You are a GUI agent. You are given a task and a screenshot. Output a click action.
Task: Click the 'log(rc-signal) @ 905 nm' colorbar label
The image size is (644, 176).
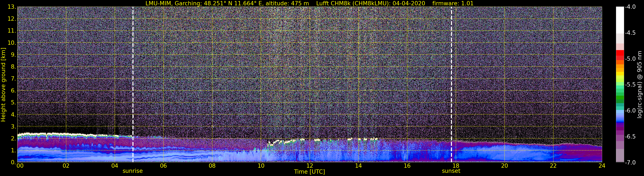point(640,85)
